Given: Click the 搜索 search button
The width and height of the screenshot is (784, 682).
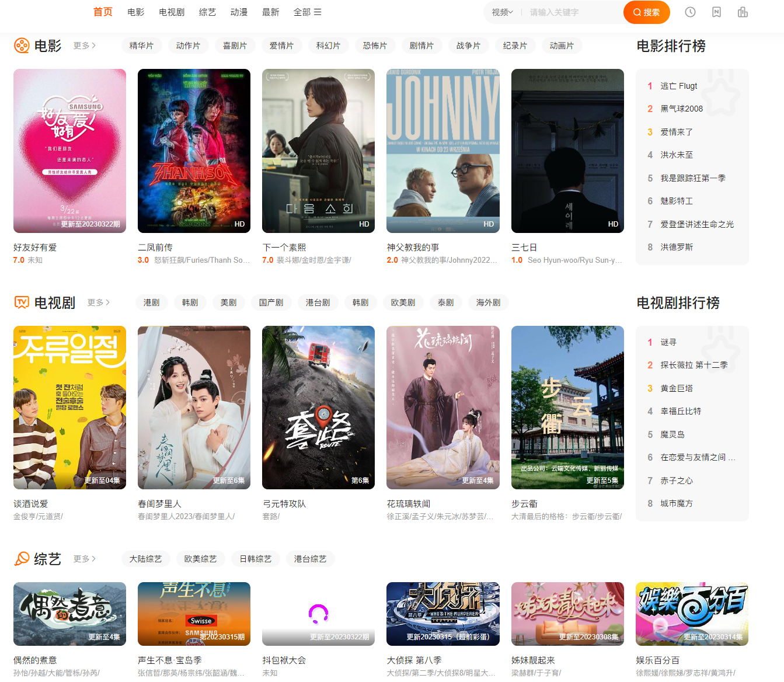Looking at the screenshot, I should point(647,12).
